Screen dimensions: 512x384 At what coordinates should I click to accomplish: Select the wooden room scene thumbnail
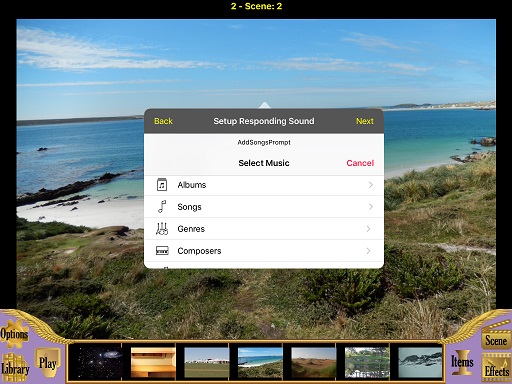[153, 362]
